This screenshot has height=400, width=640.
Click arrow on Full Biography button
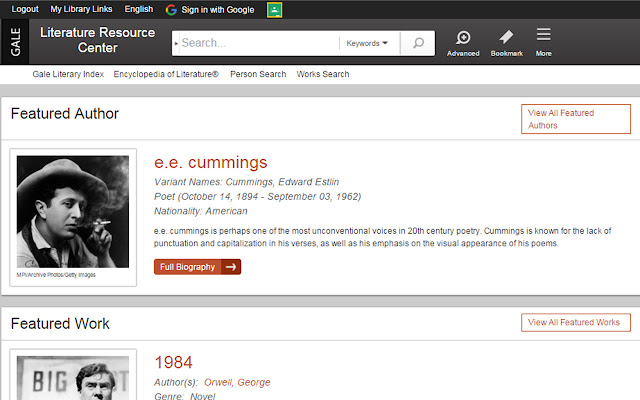click(x=231, y=267)
